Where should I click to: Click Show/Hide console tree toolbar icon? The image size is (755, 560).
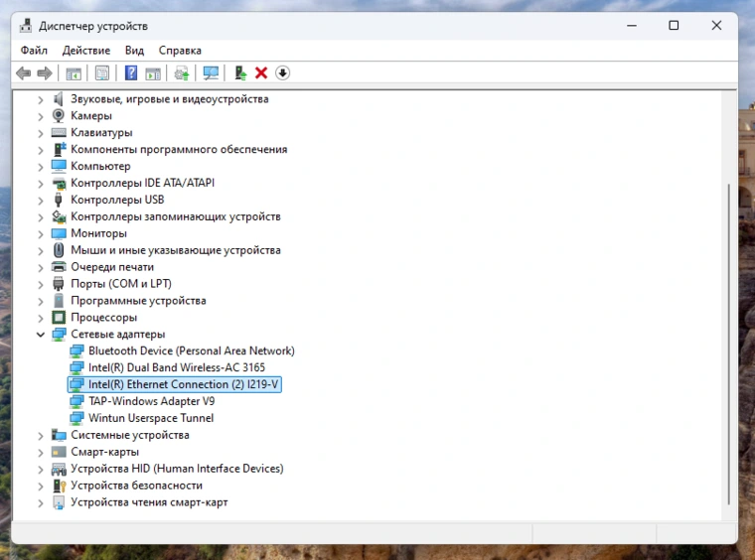pos(74,73)
